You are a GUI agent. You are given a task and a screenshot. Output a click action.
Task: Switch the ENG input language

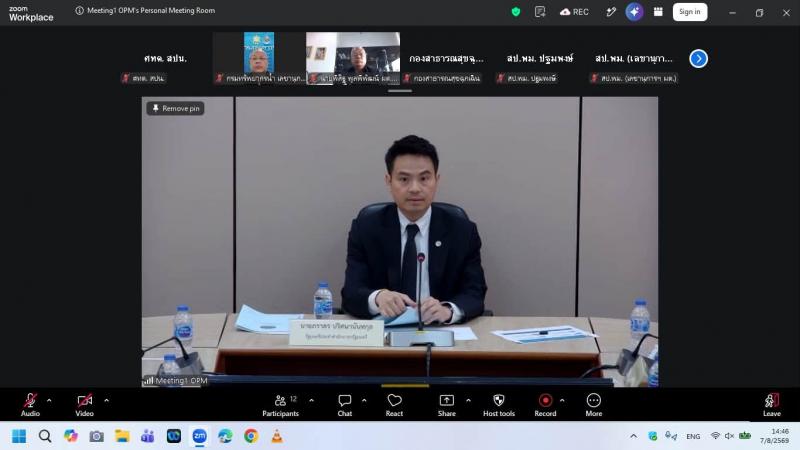pos(693,436)
